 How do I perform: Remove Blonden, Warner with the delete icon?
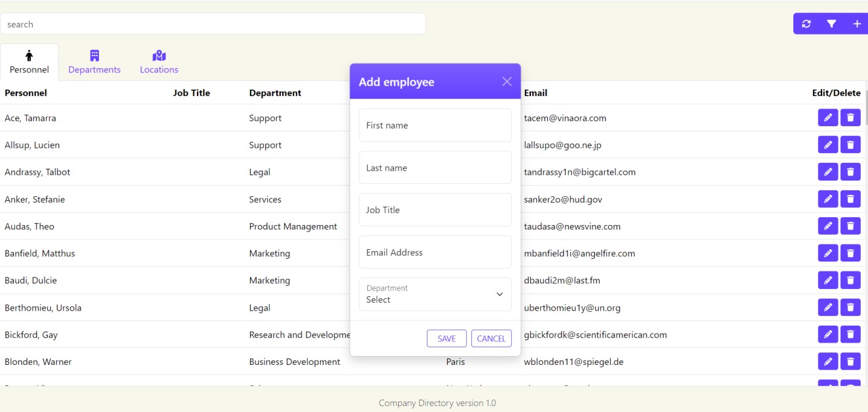[850, 360]
